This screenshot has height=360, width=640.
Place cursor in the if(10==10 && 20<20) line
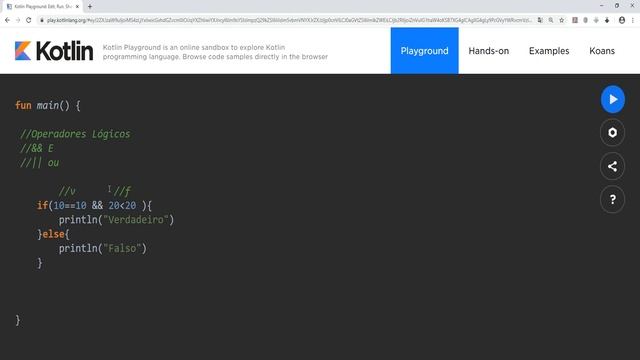click(x=94, y=206)
